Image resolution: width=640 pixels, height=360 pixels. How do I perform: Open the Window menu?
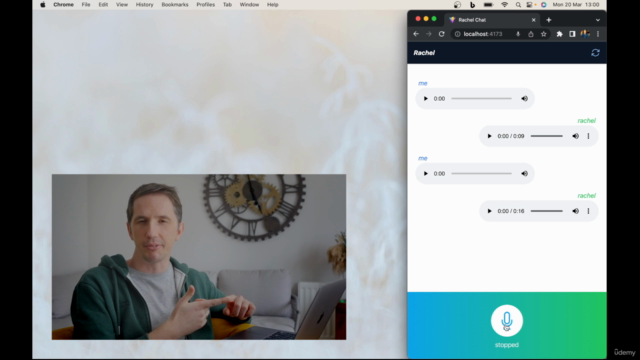(x=249, y=4)
